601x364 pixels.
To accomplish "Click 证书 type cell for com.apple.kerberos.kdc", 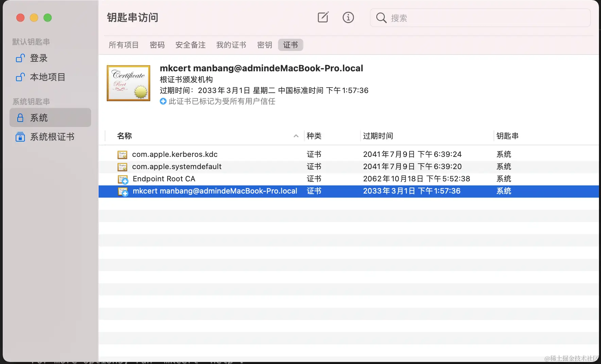I will [x=314, y=154].
